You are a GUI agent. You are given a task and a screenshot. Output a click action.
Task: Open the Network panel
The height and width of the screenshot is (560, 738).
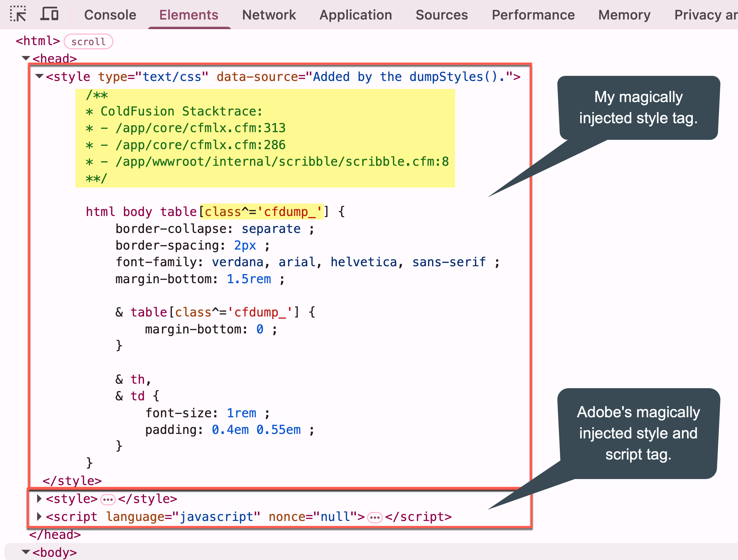pos(269,15)
